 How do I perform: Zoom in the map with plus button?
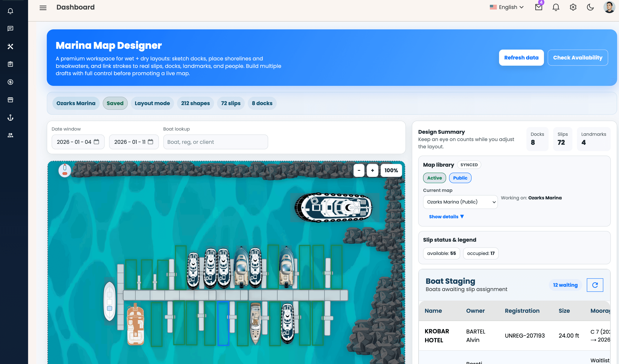[x=372, y=170]
